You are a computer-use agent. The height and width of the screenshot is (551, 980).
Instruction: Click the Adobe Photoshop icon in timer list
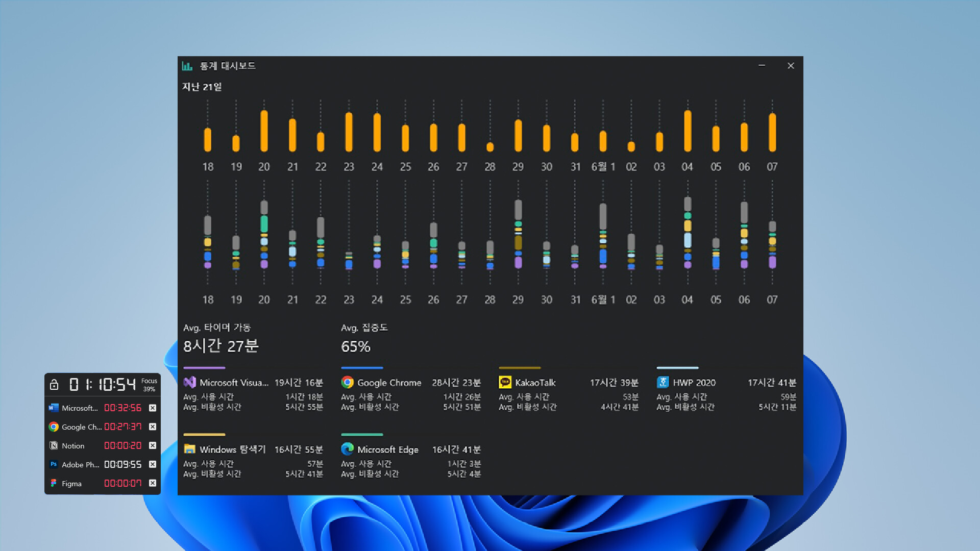tap(54, 465)
